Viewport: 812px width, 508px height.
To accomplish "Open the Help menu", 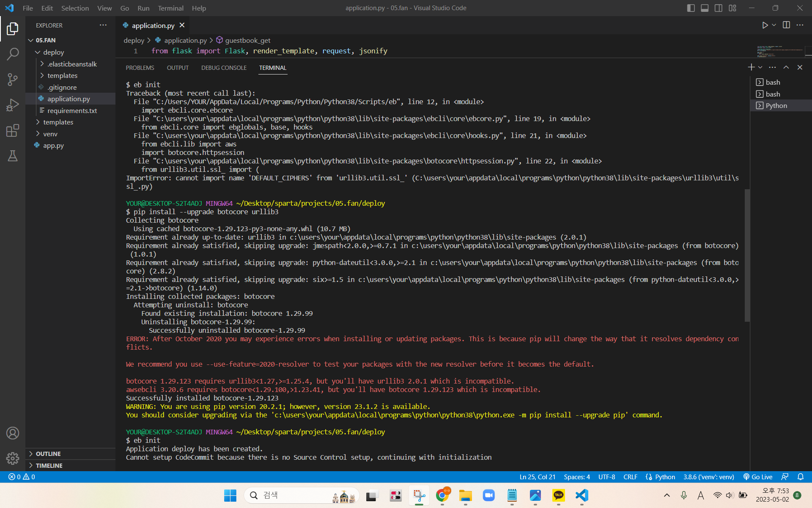I will [199, 8].
